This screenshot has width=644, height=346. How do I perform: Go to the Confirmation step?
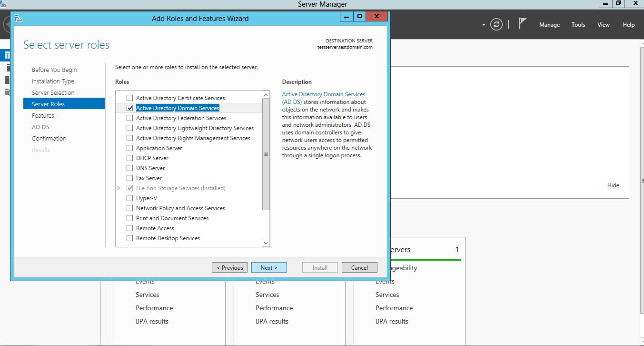tap(49, 138)
